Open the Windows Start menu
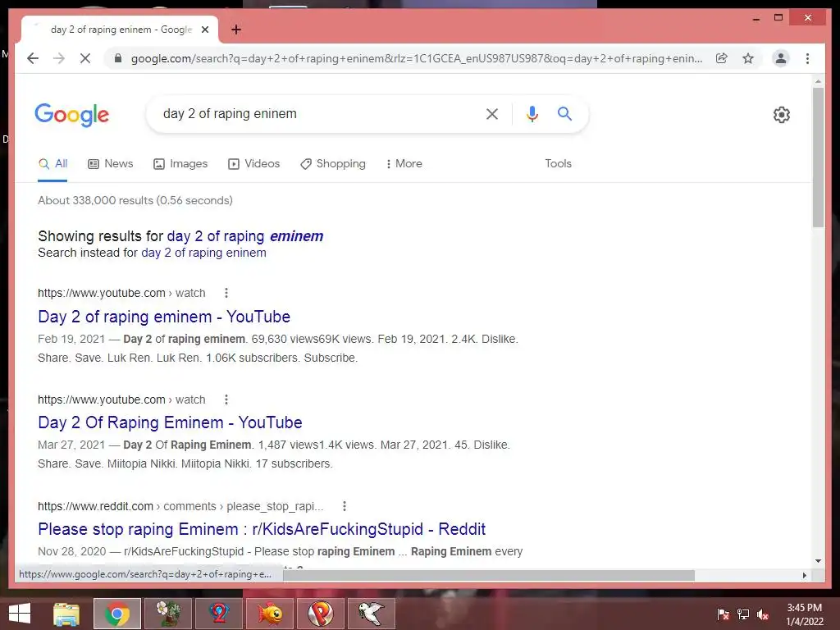840x630 pixels. (x=20, y=614)
